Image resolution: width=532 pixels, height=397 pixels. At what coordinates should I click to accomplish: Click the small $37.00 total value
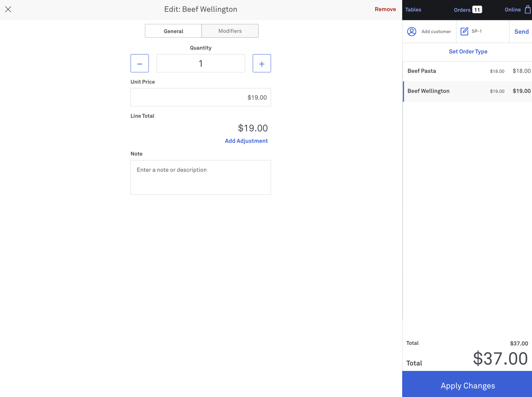(x=519, y=344)
